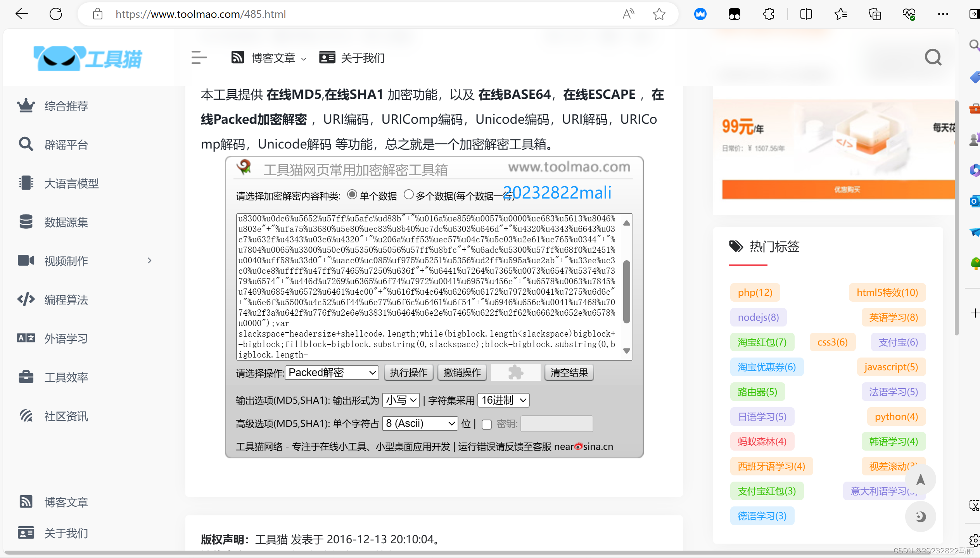
Task: Click the text area scroll up arrow
Action: [x=626, y=223]
